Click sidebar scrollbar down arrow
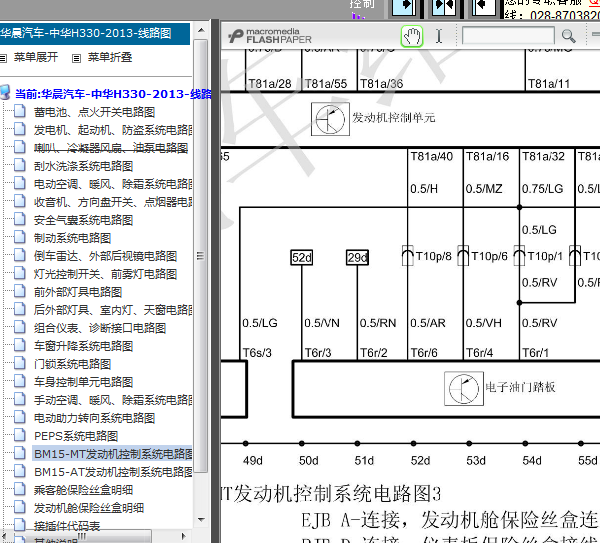The image size is (600, 543). (201, 519)
